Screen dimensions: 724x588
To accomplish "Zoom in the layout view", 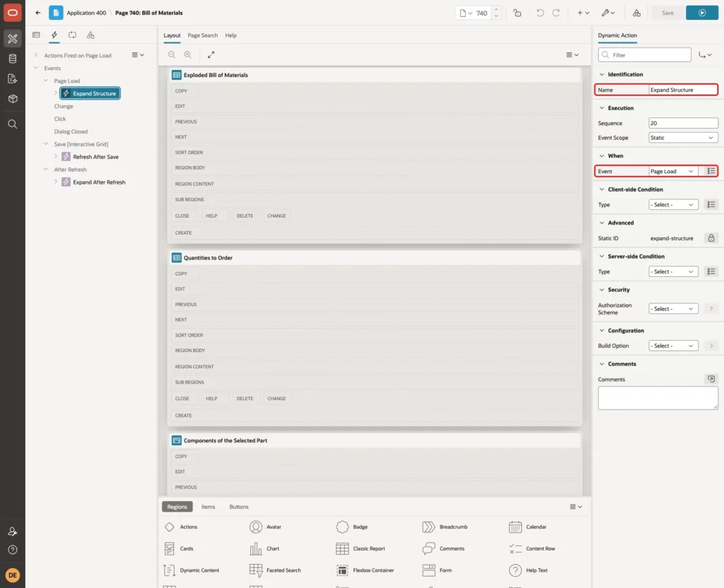I will [188, 54].
